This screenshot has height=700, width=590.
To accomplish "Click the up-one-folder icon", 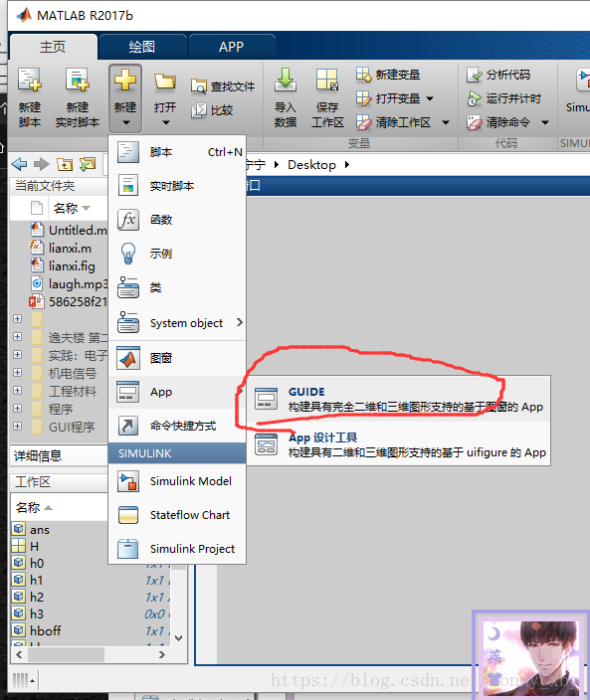I will pos(65,164).
